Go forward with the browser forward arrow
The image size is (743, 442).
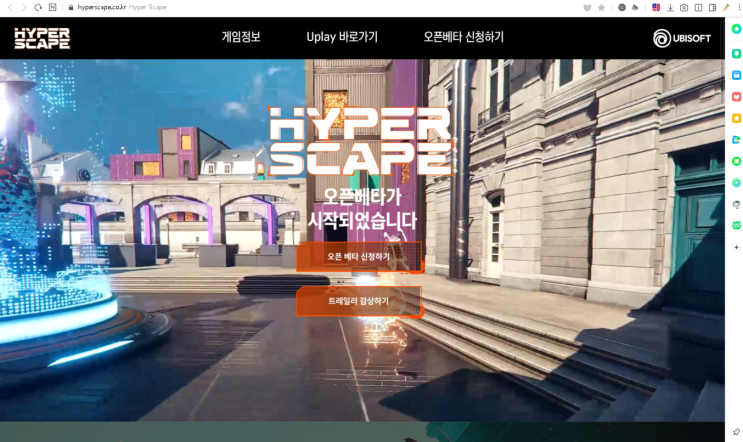pyautogui.click(x=24, y=7)
